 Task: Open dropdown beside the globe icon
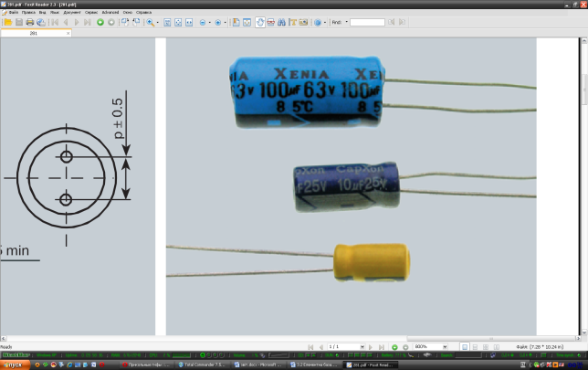point(325,23)
